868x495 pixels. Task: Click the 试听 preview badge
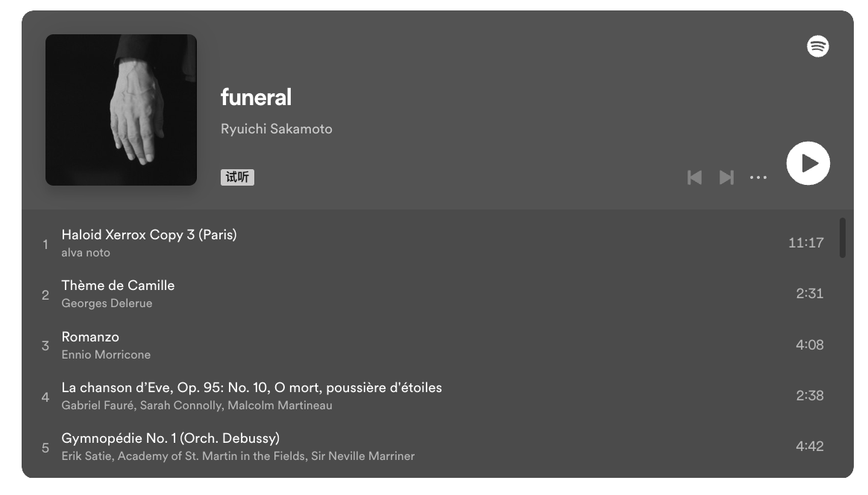[x=237, y=177]
